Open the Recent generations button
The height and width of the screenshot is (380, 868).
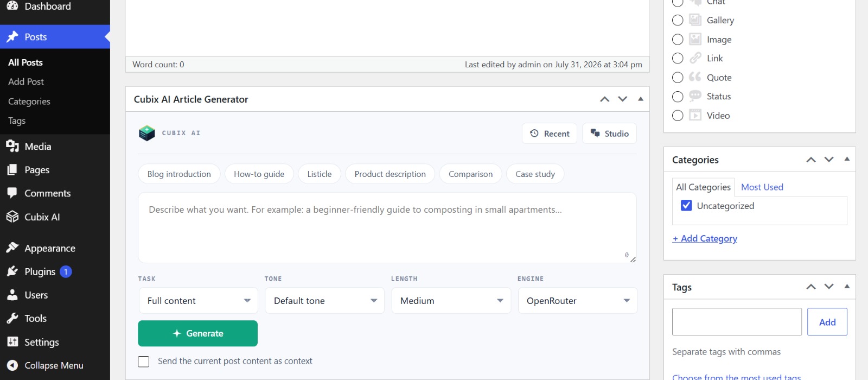(x=550, y=134)
